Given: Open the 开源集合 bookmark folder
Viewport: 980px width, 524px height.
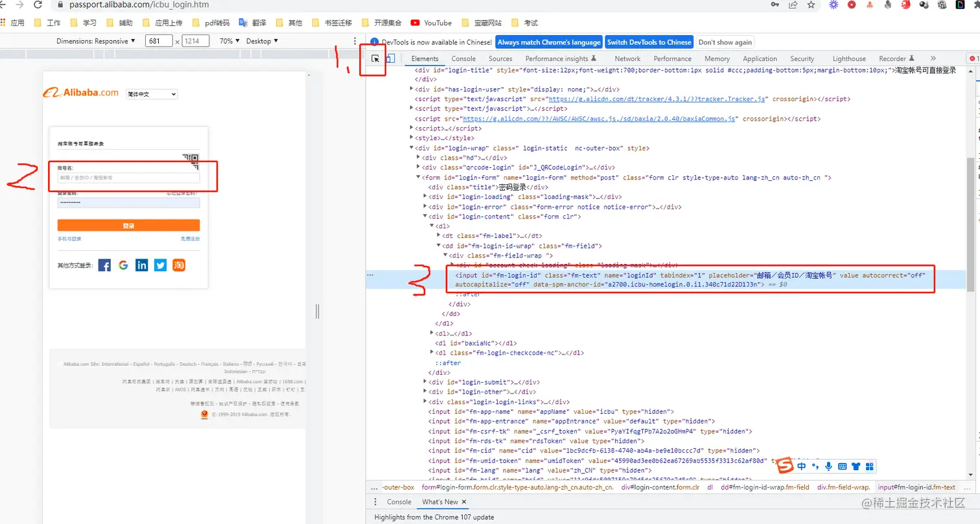Looking at the screenshot, I should (381, 23).
